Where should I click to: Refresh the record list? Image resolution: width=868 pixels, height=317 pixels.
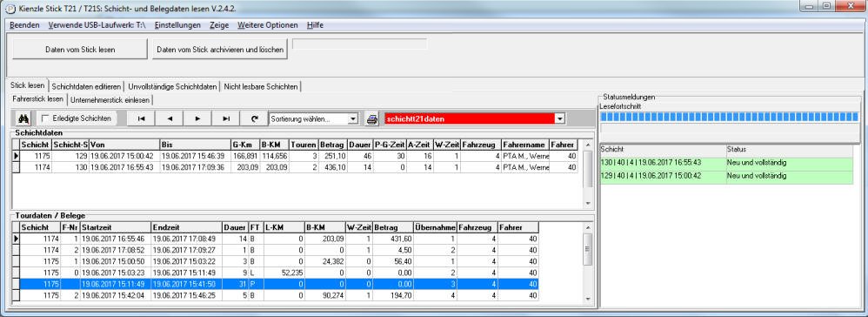click(x=254, y=118)
